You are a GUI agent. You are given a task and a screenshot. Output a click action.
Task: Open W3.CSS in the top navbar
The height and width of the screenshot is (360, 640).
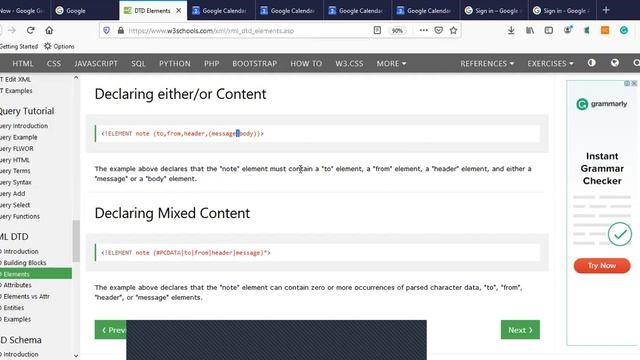[x=349, y=64]
